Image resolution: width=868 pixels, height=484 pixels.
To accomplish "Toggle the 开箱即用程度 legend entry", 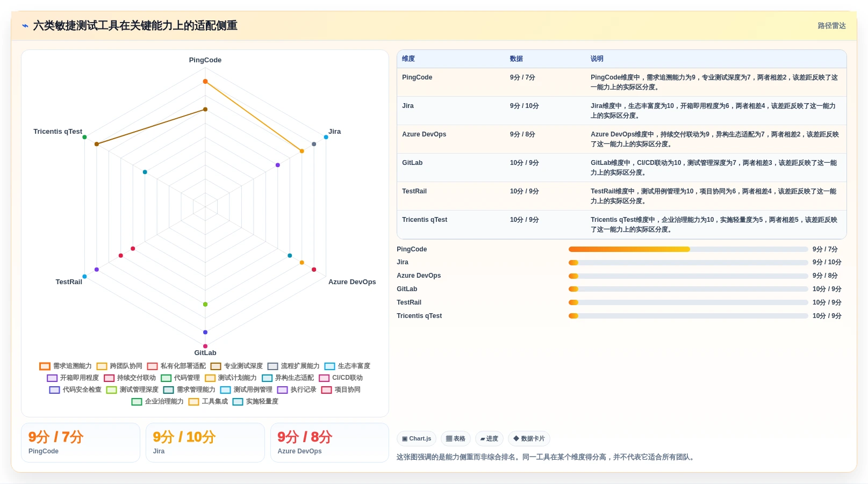I will point(73,378).
